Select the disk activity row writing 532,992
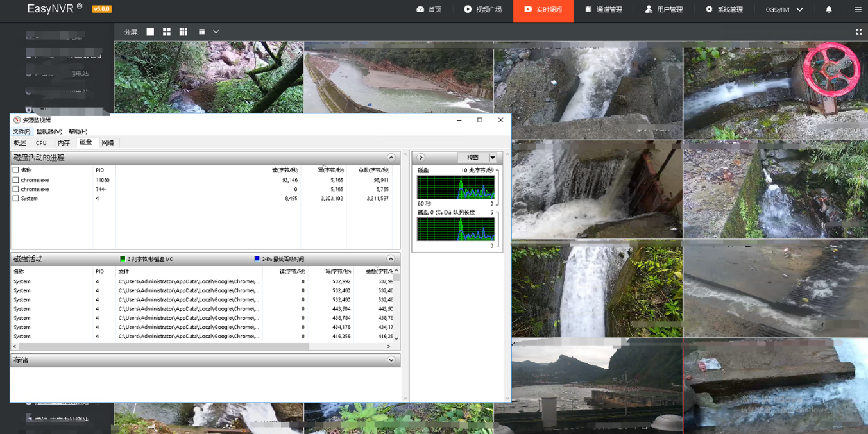The image size is (868, 434). [202, 281]
